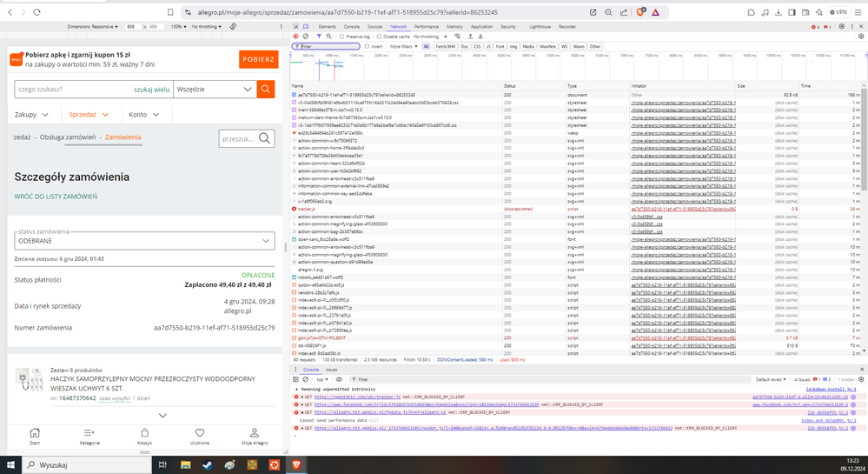This screenshot has height=474, width=868.
Task: Open Brave Shields lion icon
Action: pyautogui.click(x=640, y=12)
